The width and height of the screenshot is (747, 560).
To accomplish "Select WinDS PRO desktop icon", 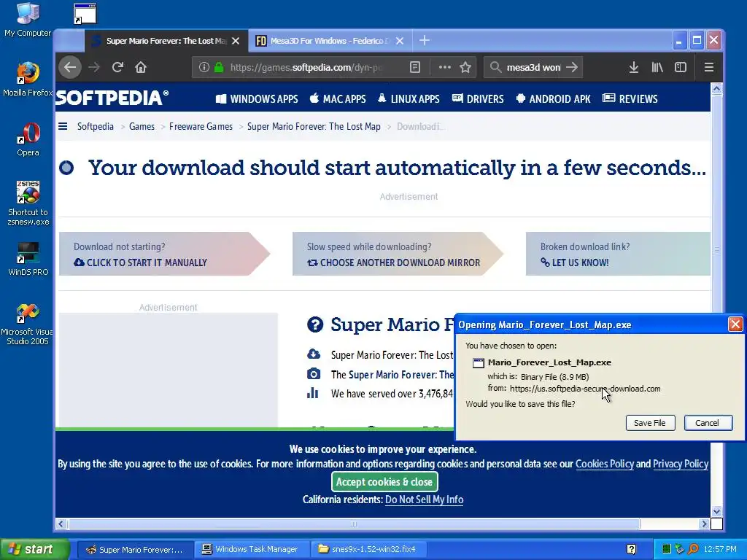I will click(x=28, y=259).
